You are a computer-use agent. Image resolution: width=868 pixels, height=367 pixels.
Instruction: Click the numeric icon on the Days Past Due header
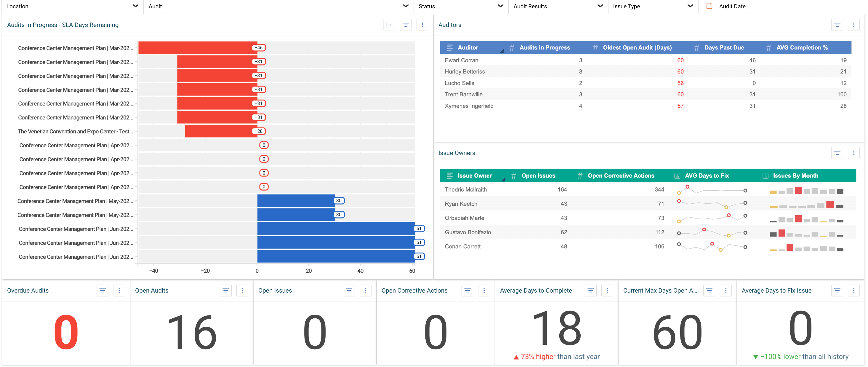[x=696, y=47]
